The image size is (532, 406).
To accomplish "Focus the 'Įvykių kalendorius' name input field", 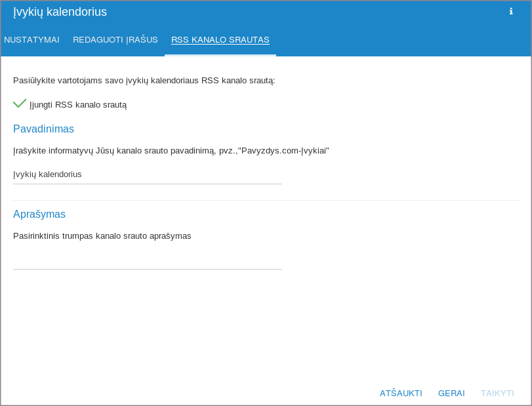I will click(x=148, y=174).
